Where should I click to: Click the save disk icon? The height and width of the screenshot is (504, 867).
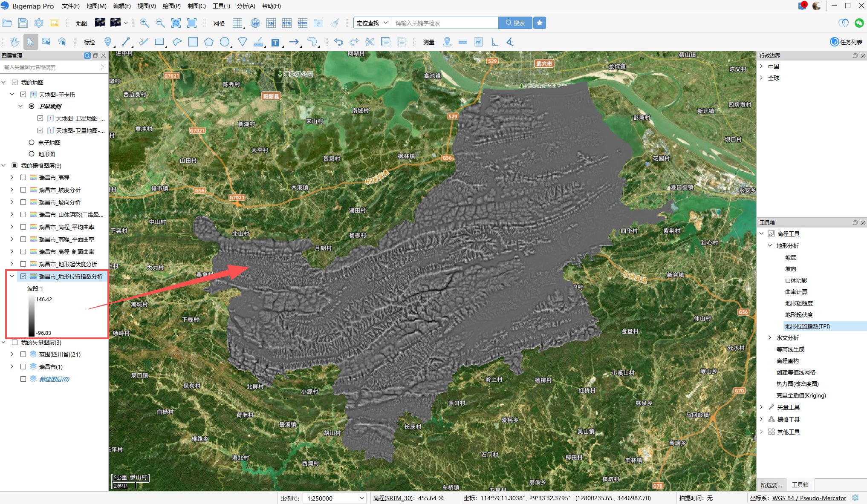pyautogui.click(x=23, y=23)
